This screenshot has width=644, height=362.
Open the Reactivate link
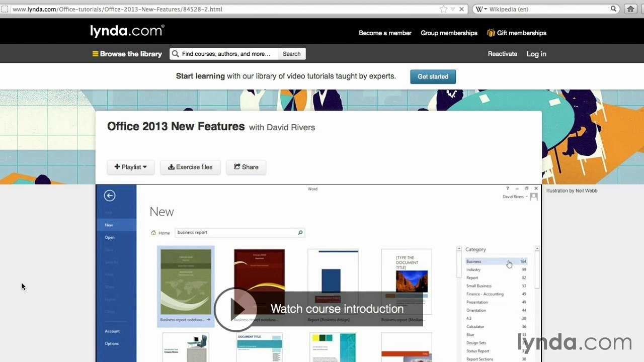(x=502, y=54)
